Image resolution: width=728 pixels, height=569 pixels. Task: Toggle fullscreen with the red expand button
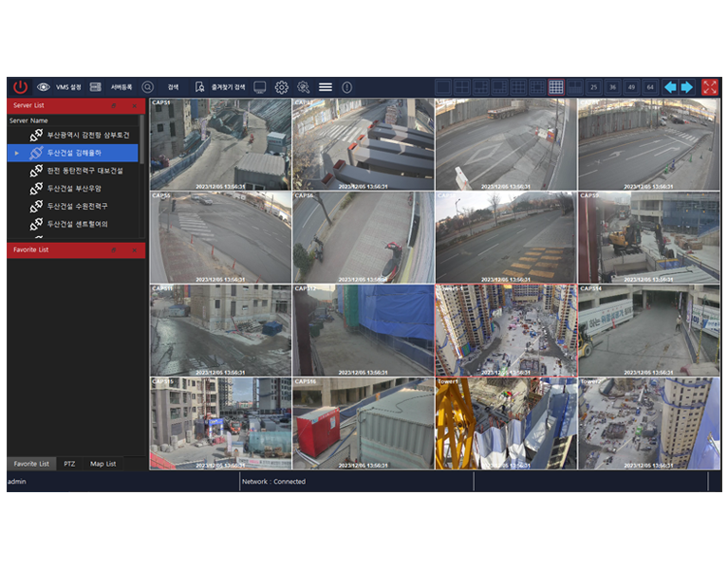(x=710, y=86)
